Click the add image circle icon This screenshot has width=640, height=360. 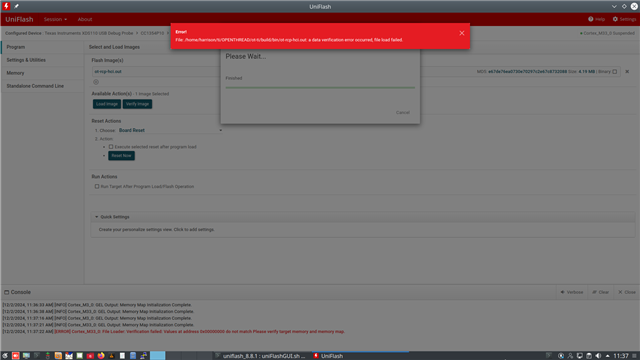(x=96, y=82)
